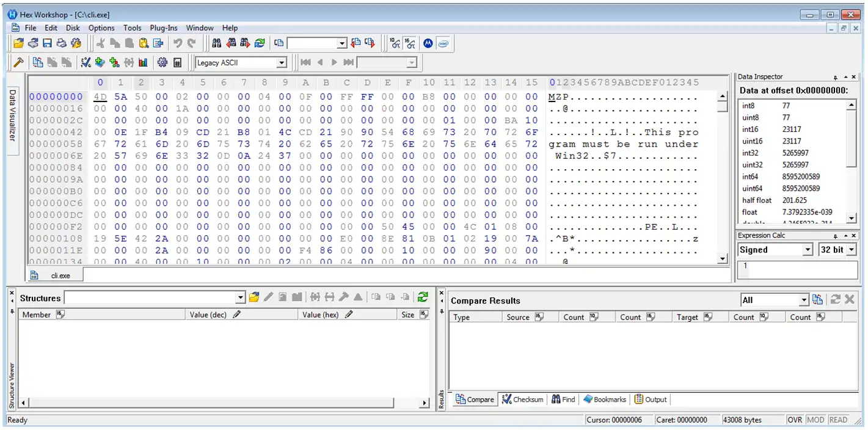Click the gear preferences icon
Image resolution: width=868 pixels, height=430 pixels.
[x=162, y=62]
